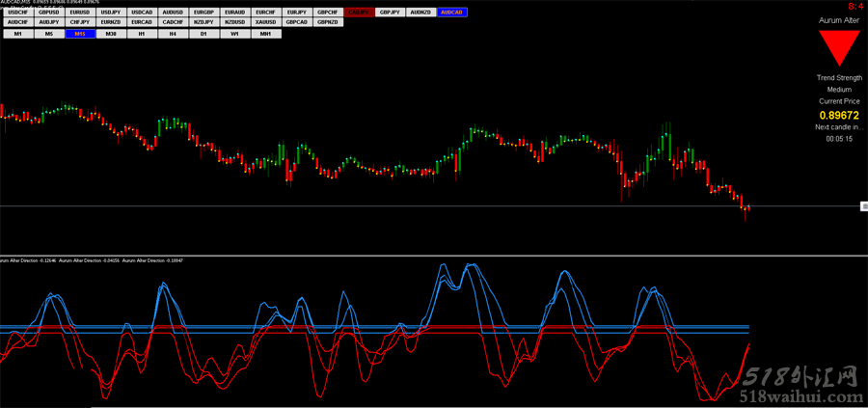Screen dimensions: 868x408
Task: Select the CADJPY red highlighted pair
Action: pos(359,12)
